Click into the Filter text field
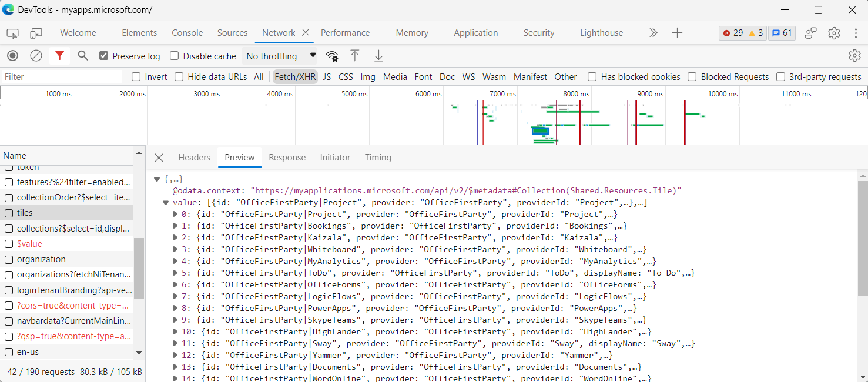The width and height of the screenshot is (868, 382). click(x=62, y=77)
